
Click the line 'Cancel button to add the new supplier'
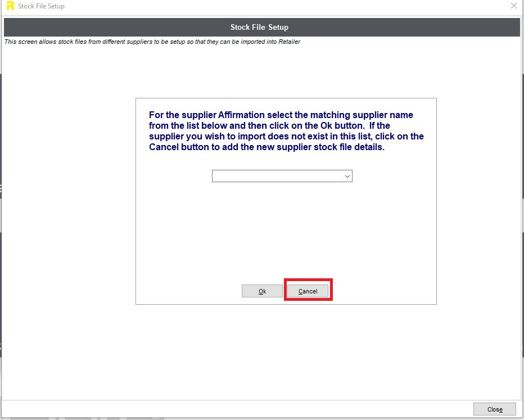[266, 147]
